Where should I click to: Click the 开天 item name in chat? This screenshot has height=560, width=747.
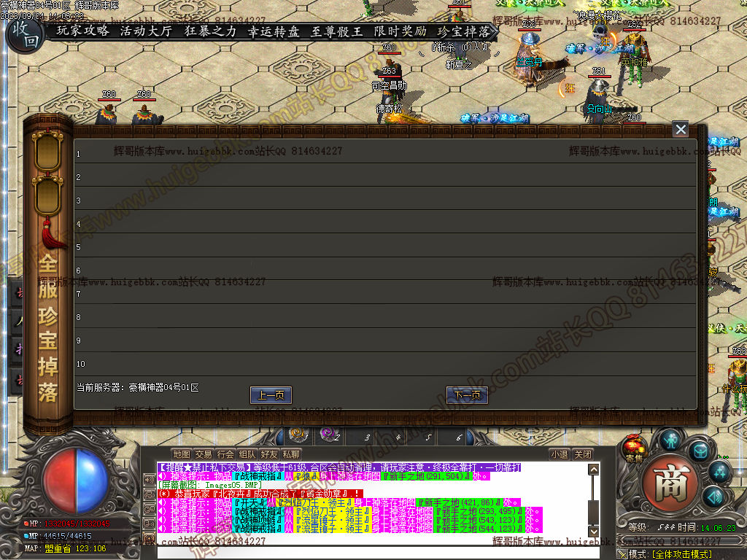(249, 502)
